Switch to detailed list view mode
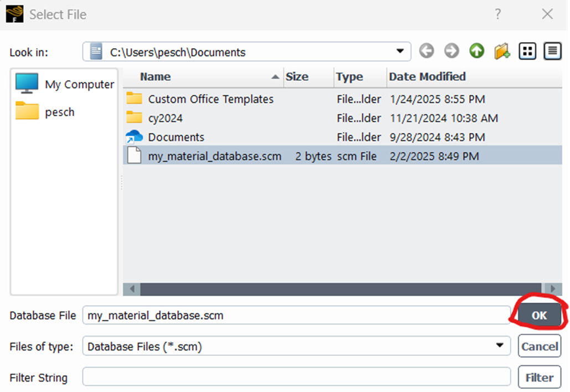The width and height of the screenshot is (570, 392). (552, 51)
